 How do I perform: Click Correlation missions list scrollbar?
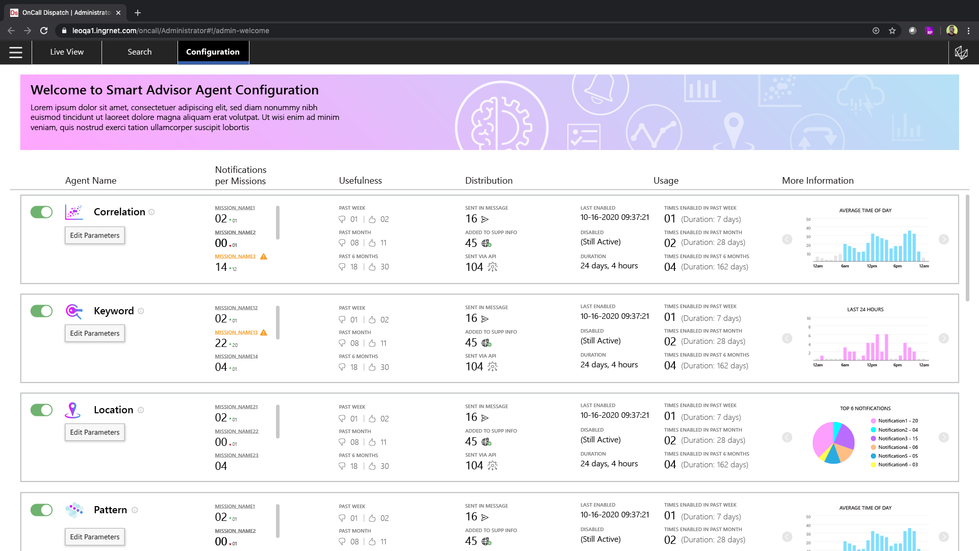[x=278, y=223]
